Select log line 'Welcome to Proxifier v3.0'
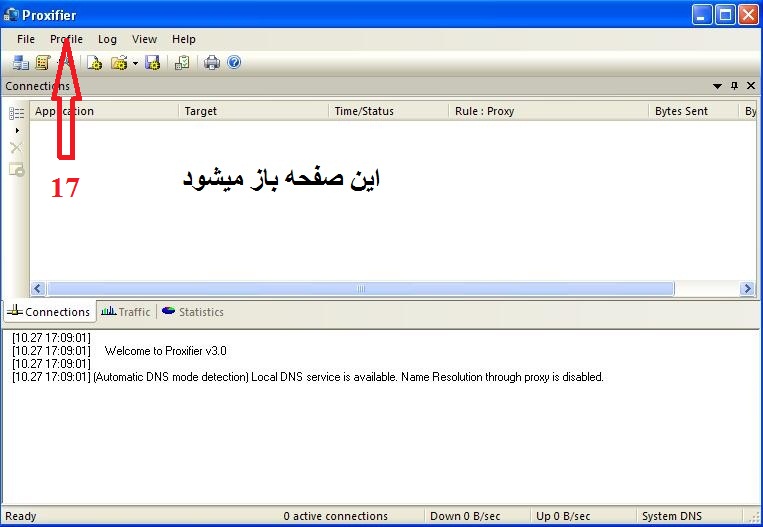The width and height of the screenshot is (763, 527). [x=165, y=351]
